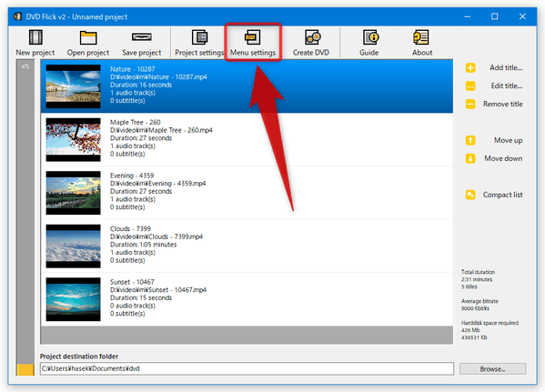Click the Add title... label
Screen dimensions: 545x392
(506, 68)
